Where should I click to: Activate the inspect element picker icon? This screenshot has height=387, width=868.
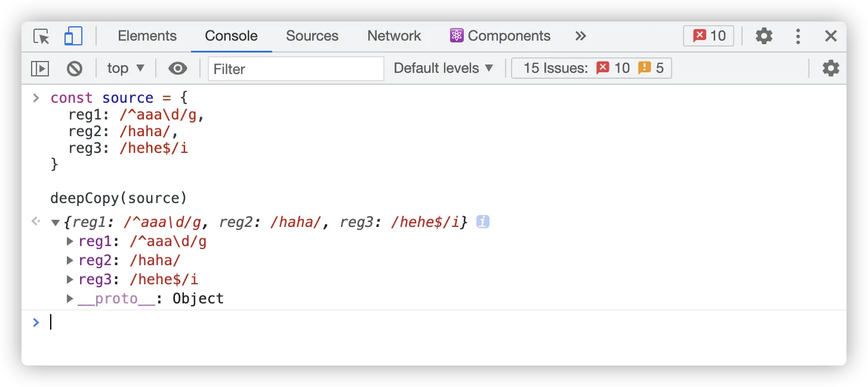pyautogui.click(x=41, y=36)
